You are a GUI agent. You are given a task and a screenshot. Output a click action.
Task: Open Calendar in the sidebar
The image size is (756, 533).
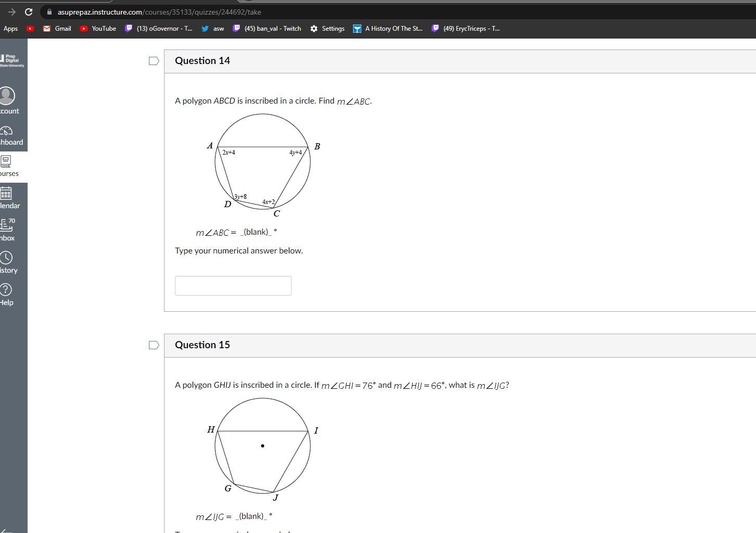(9, 198)
